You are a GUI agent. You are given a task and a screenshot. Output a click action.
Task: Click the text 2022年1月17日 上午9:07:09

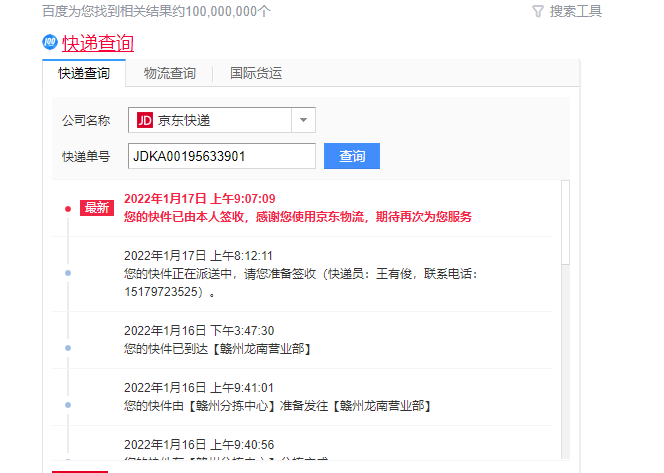point(199,199)
